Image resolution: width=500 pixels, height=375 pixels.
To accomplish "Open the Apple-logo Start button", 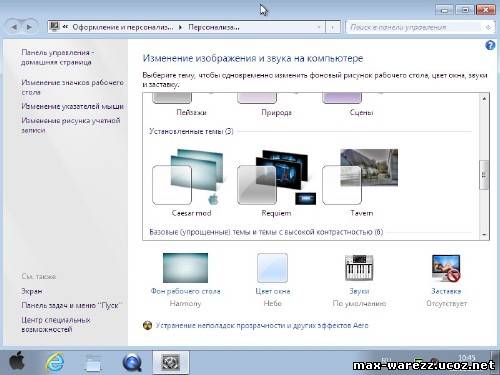I will (17, 362).
